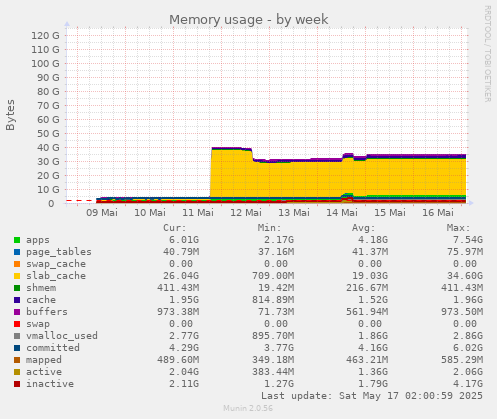Click the 09 Mai x-axis label
The width and height of the screenshot is (497, 419).
[102, 212]
